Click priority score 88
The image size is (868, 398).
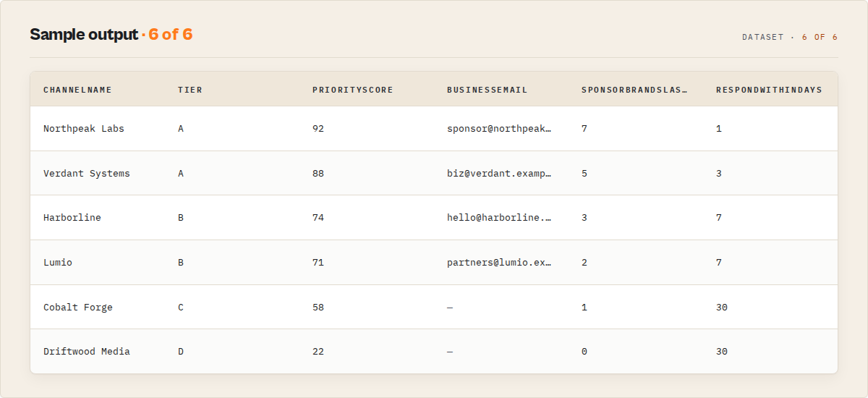click(x=318, y=174)
